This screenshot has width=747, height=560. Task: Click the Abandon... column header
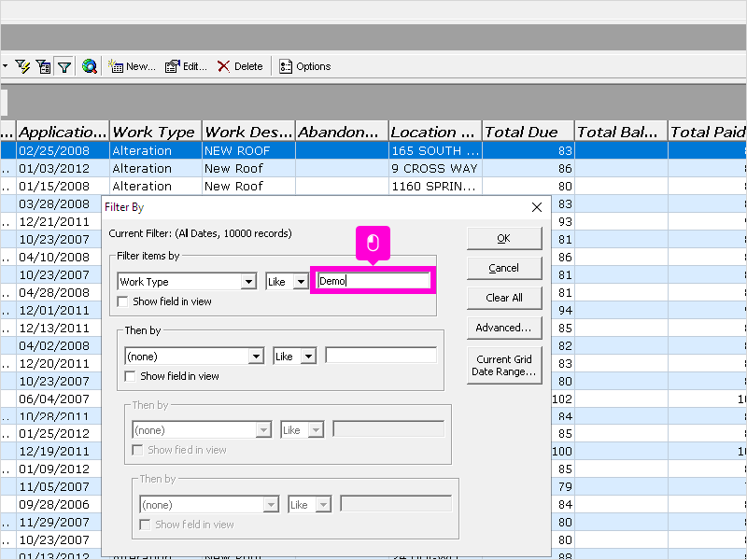(x=342, y=132)
